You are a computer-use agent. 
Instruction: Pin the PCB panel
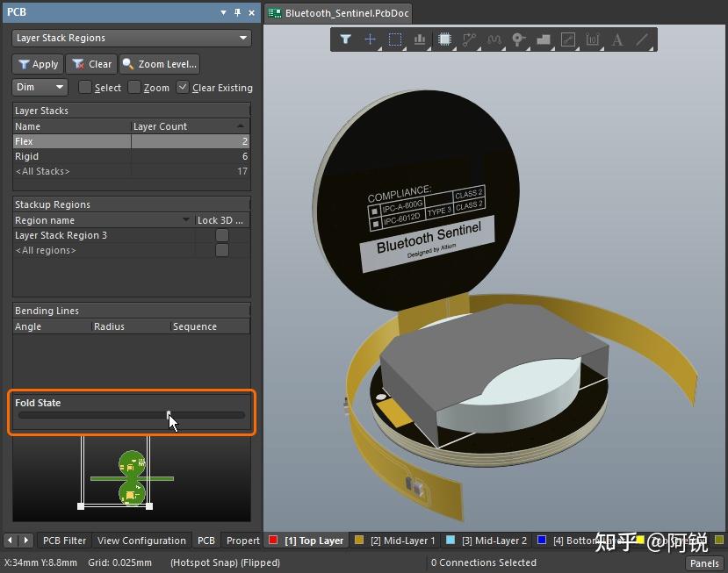coord(237,12)
